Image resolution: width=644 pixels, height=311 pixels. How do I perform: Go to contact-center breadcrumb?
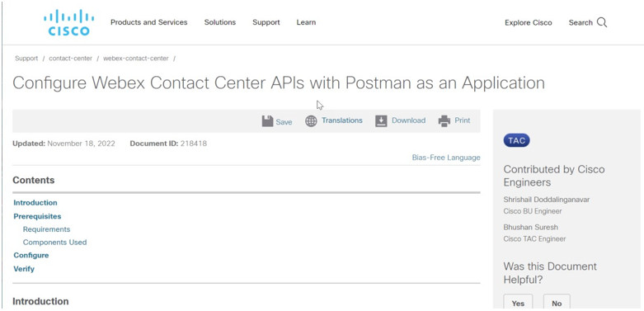point(71,59)
